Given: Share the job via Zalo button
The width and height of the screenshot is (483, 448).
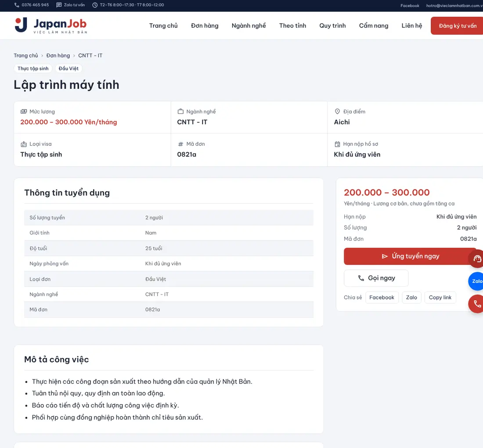Looking at the screenshot, I should click(411, 297).
